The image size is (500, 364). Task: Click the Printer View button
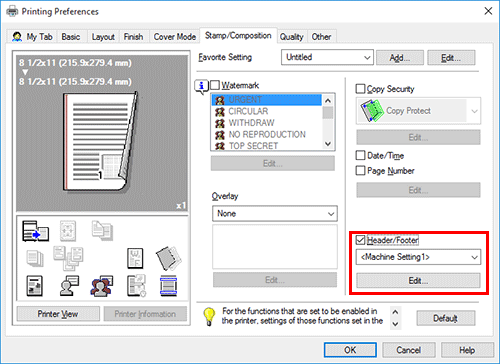(58, 314)
